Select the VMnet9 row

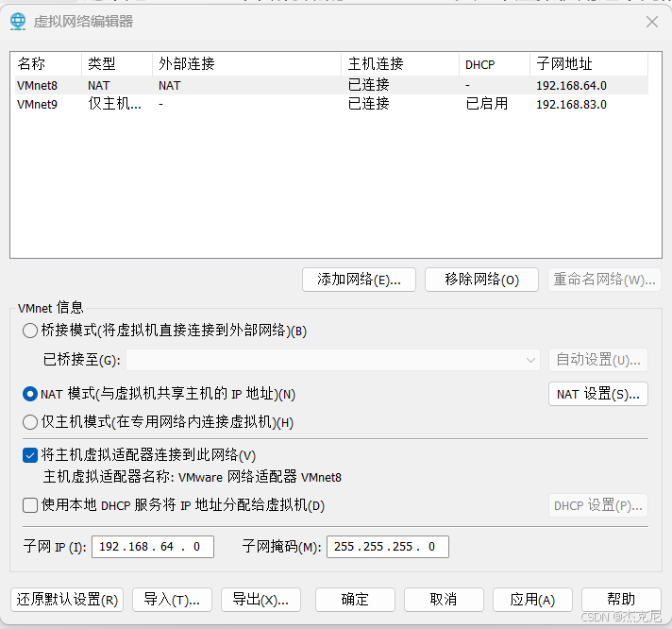[331, 104]
